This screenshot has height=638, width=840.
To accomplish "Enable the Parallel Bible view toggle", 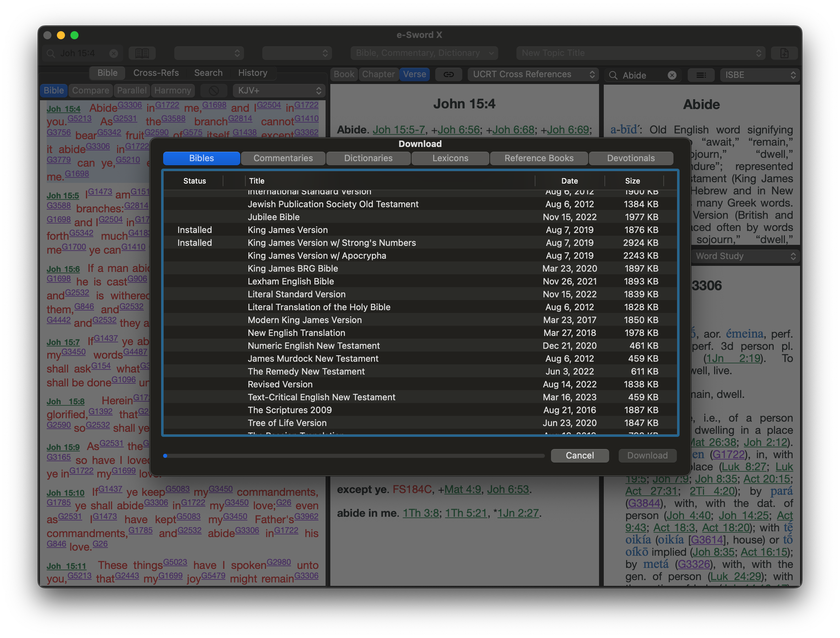I will pos(131,91).
